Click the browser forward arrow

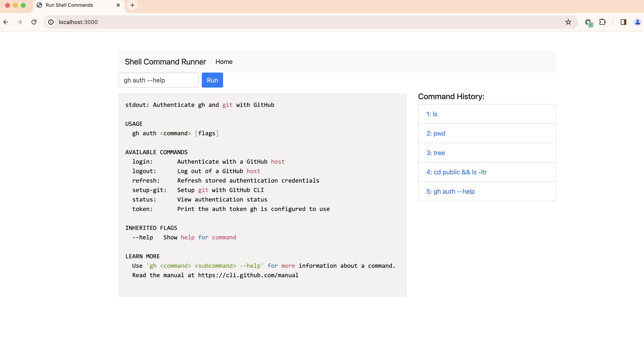point(20,22)
